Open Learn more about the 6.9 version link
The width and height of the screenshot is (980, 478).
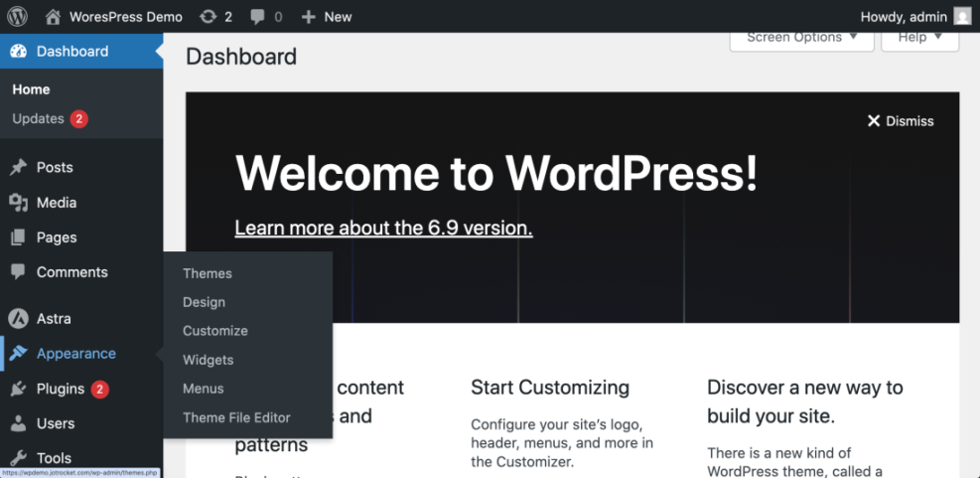coord(383,228)
